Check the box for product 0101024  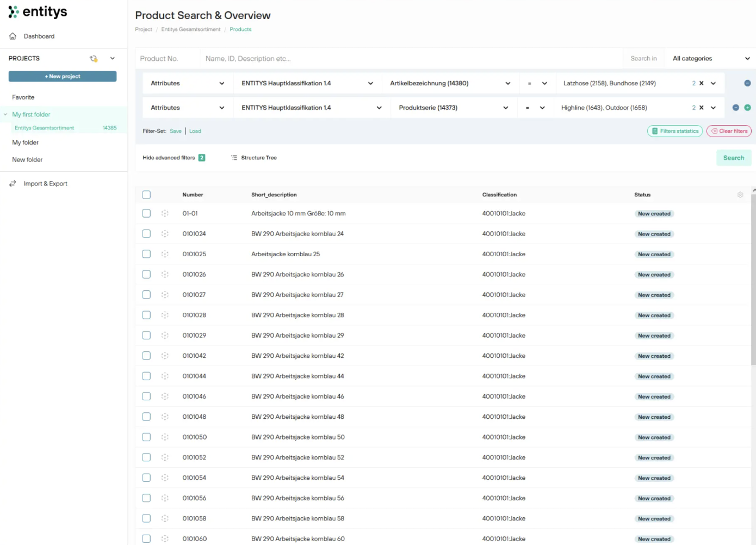(146, 233)
